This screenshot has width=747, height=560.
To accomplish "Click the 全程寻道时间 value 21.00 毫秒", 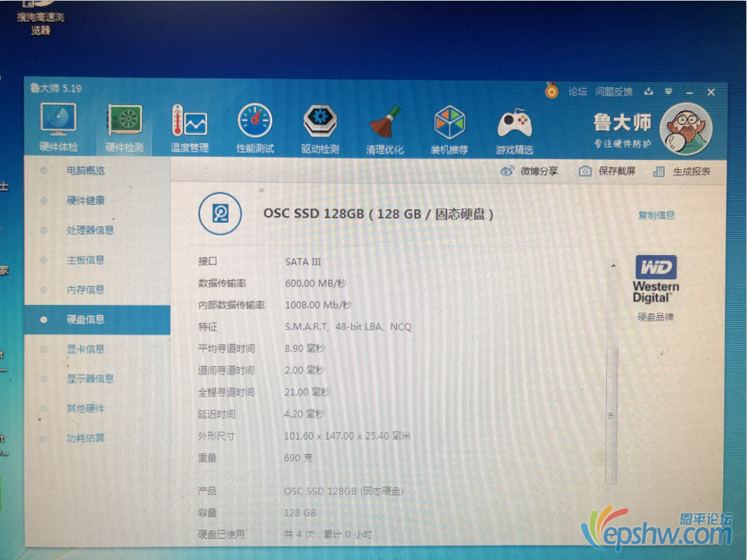I will click(307, 392).
